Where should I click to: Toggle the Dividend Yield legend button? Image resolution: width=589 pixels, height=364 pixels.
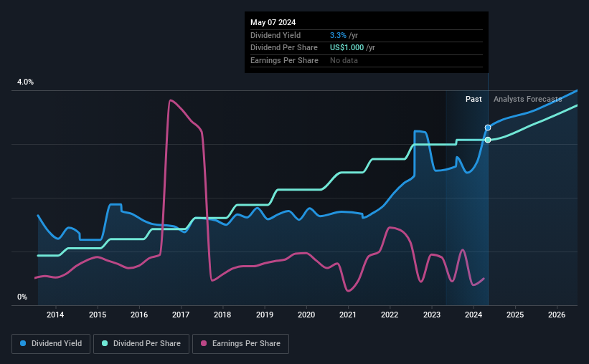[51, 344]
